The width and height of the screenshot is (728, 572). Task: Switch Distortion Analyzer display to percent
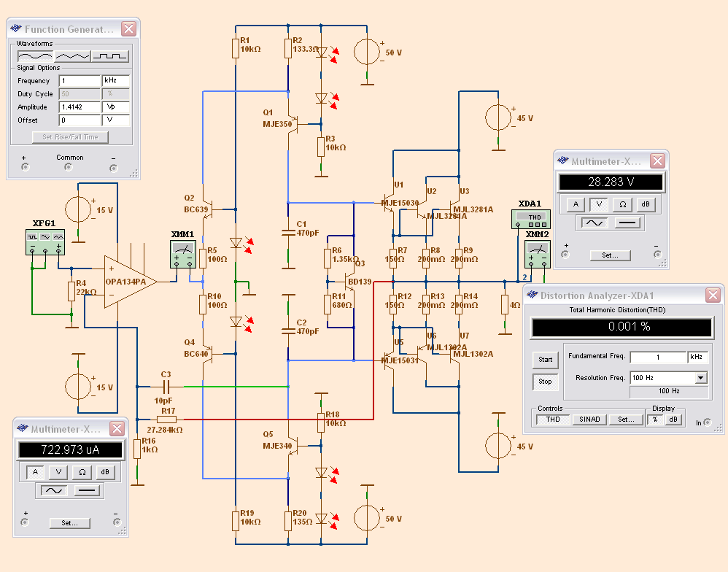click(x=655, y=420)
